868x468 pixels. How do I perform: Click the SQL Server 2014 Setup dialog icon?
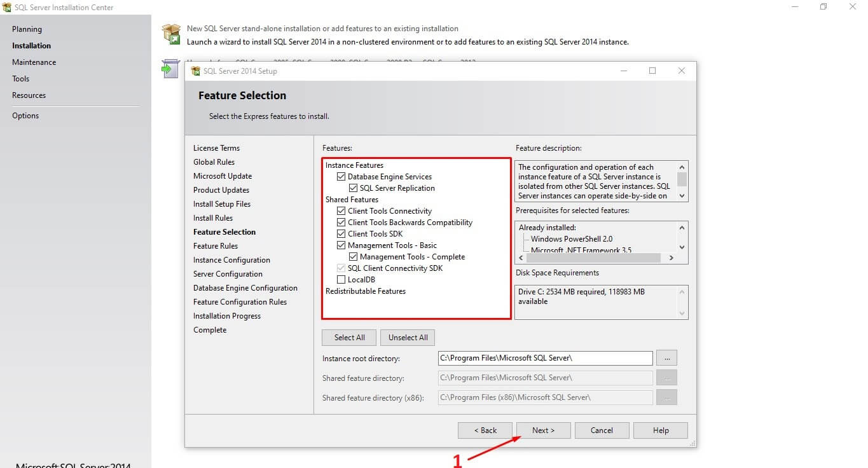click(x=196, y=71)
